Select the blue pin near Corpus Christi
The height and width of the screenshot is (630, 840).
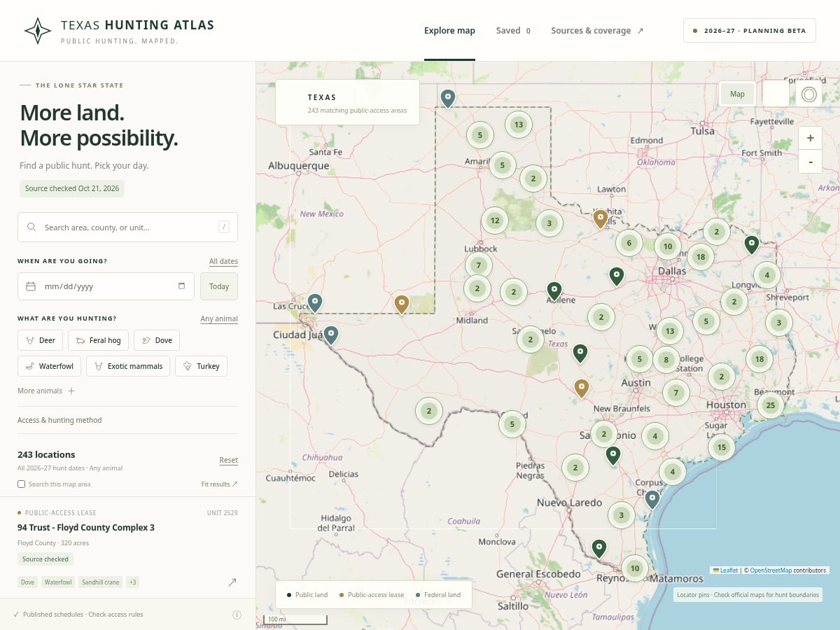pos(652,499)
